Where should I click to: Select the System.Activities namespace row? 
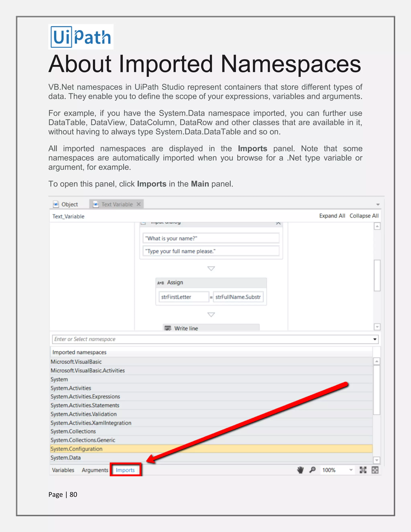[211, 388]
